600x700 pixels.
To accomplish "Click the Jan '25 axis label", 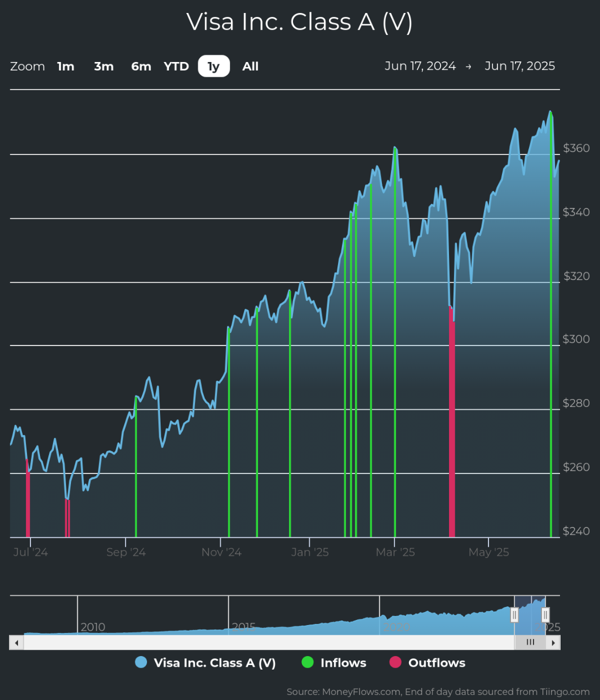I will point(310,552).
